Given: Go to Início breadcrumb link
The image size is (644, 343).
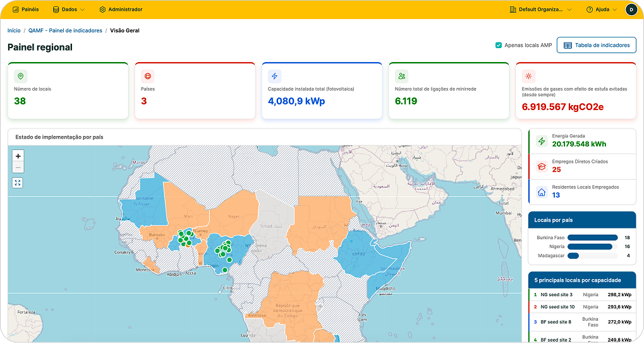Looking at the screenshot, I should pyautogui.click(x=14, y=30).
